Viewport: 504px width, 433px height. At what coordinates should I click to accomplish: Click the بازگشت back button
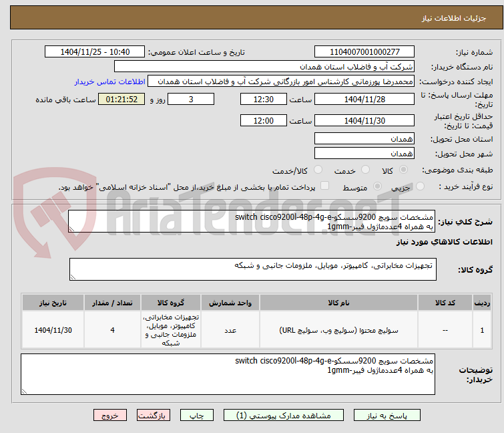tap(154, 416)
